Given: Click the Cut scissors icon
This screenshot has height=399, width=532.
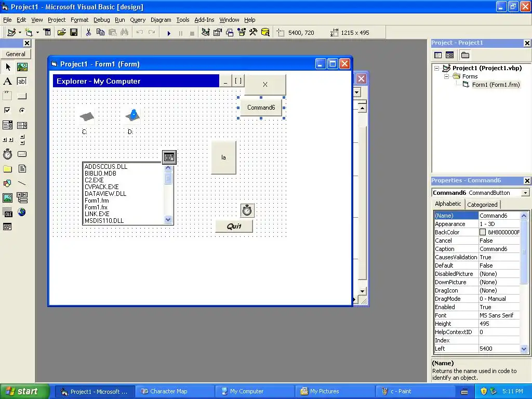Looking at the screenshot, I should click(88, 33).
